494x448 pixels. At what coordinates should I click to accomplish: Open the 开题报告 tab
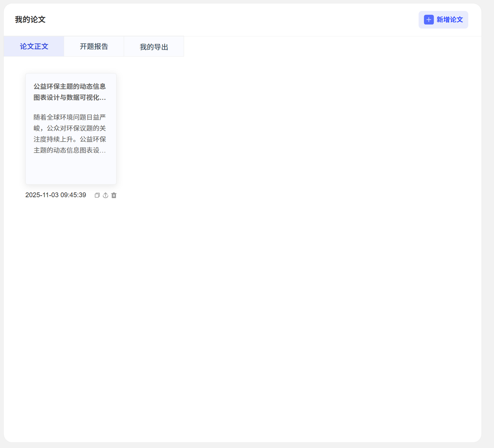[x=94, y=46]
